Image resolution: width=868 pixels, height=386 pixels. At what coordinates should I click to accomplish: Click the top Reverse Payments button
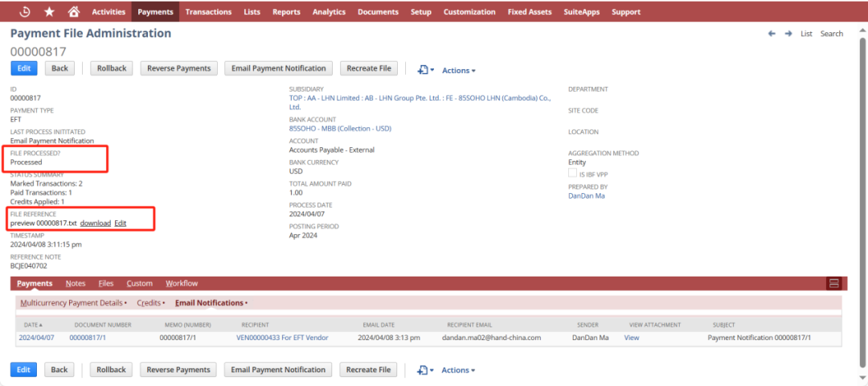pos(178,68)
